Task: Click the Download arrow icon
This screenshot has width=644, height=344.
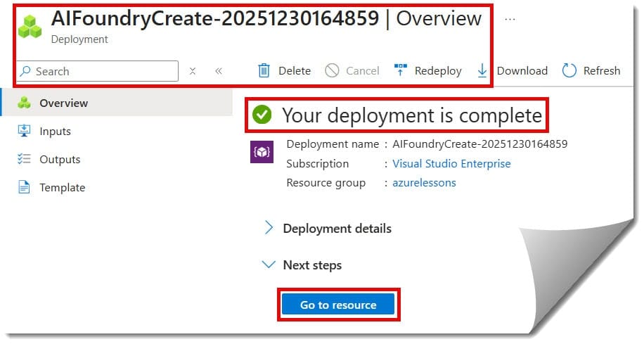Action: coord(482,70)
